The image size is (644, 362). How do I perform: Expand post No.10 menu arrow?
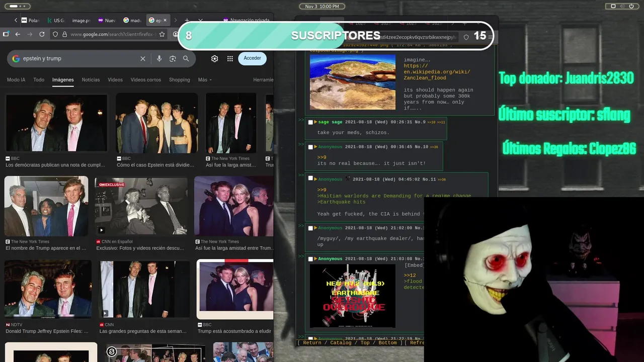tap(315, 147)
